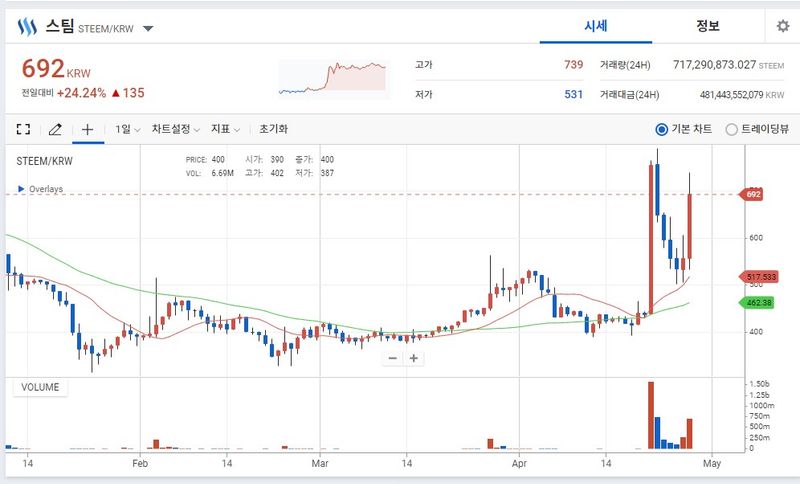Switch to the 시세 tab
Screen dimensions: 800x484
pos(595,26)
